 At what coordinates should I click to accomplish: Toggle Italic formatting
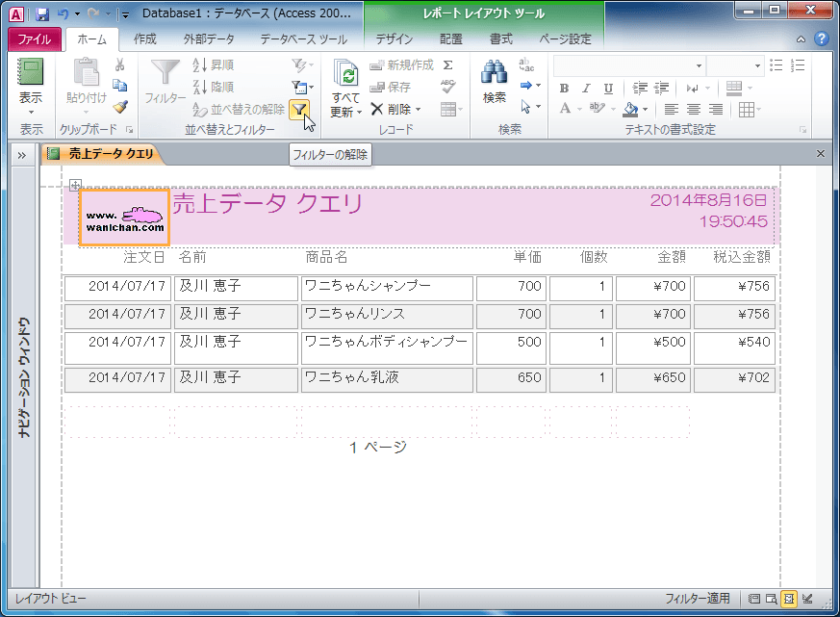586,89
